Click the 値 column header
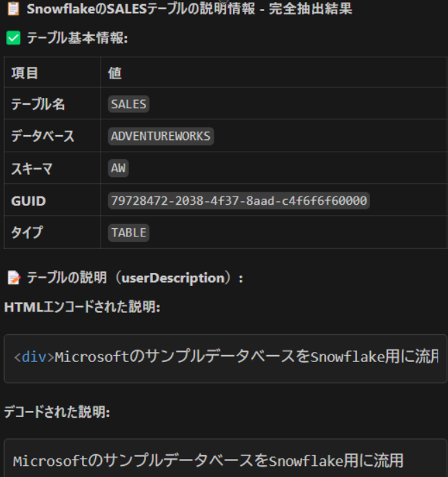Viewport: 448px width, 477px height. 115,73
